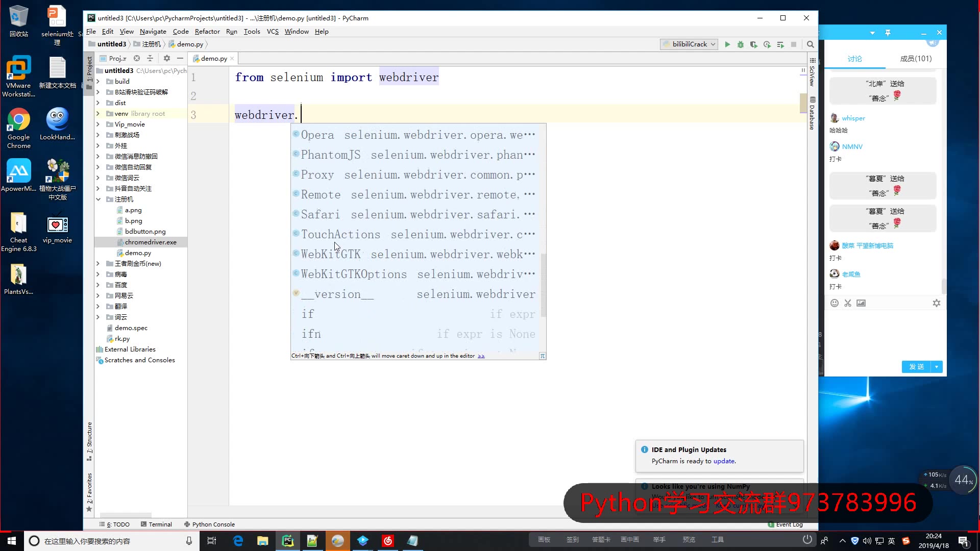
Task: Click the >> link in completion hint
Action: pyautogui.click(x=481, y=356)
